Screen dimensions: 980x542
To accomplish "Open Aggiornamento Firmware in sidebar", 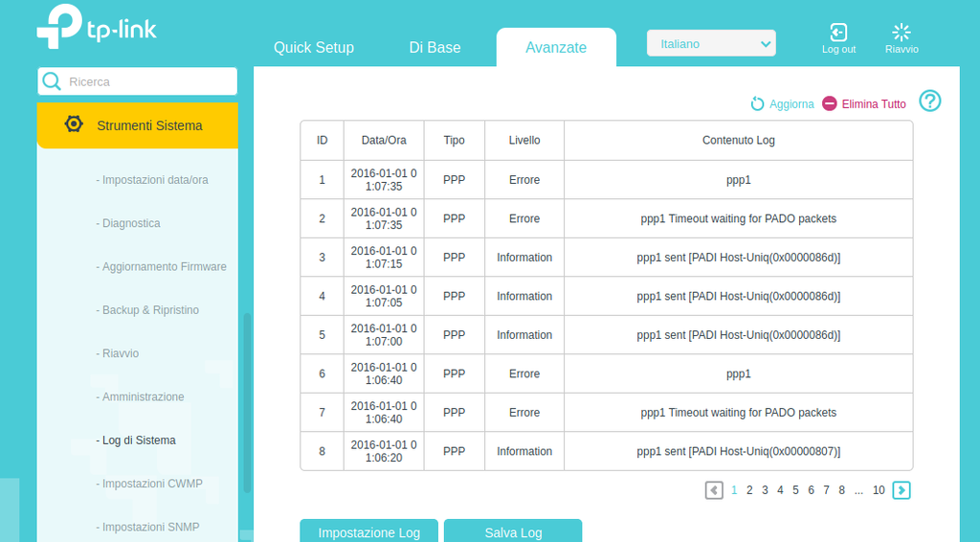I will point(165,267).
